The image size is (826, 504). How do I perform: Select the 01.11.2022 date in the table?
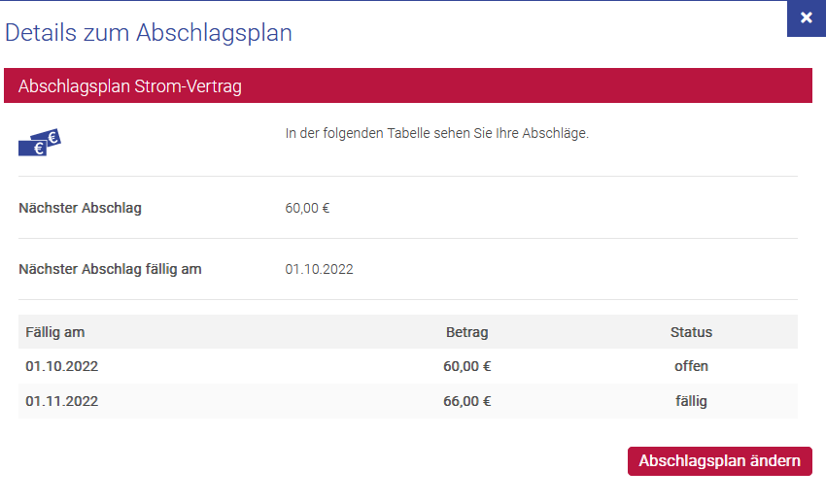(x=62, y=401)
